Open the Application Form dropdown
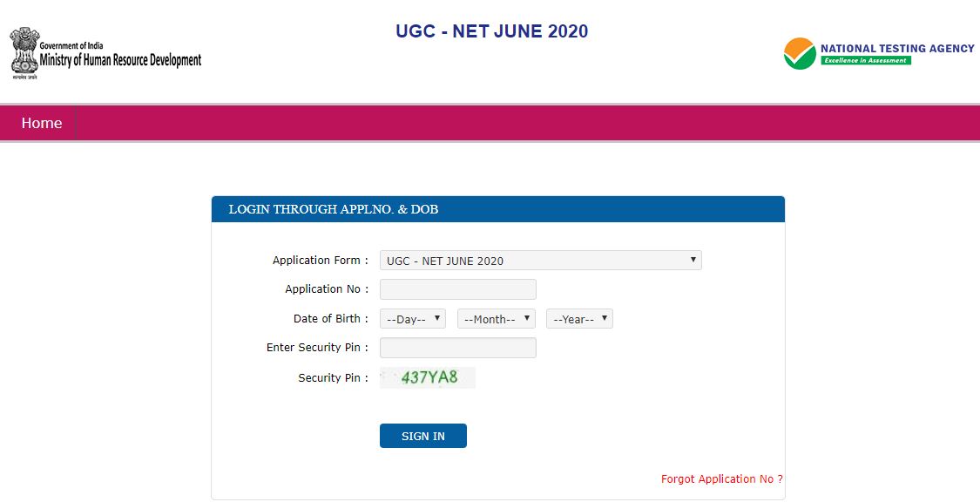This screenshot has width=980, height=502. click(x=540, y=260)
